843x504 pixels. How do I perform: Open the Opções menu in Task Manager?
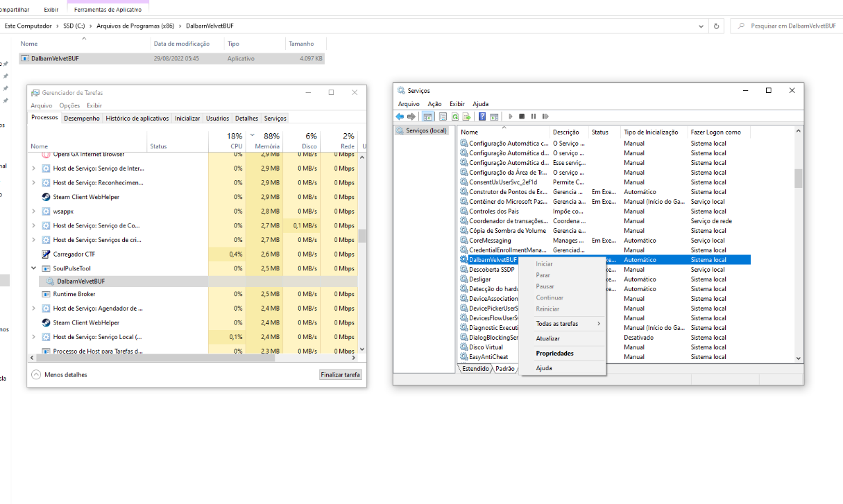point(69,105)
